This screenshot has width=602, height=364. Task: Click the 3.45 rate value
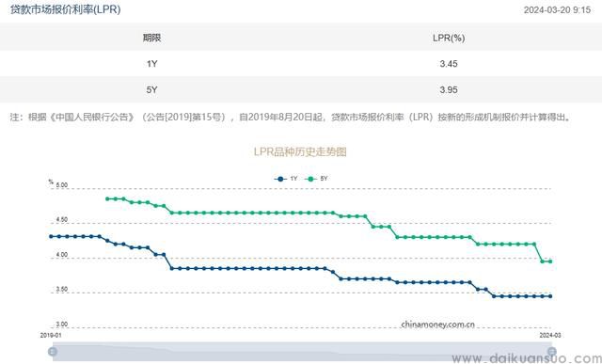click(449, 64)
